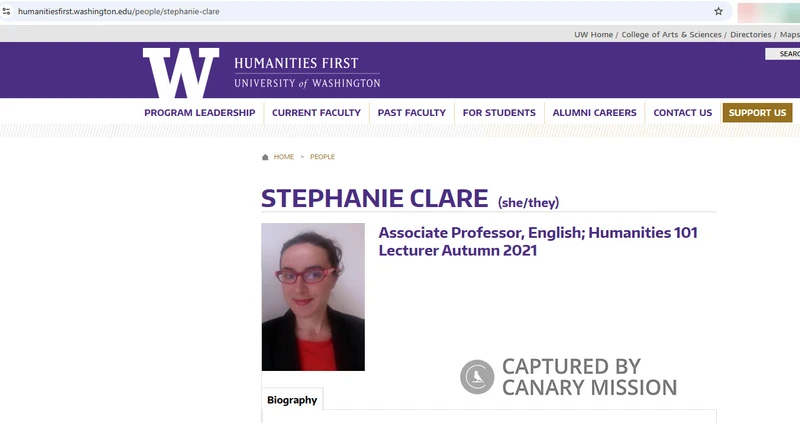
Task: Click the University of Washington wordmark
Action: (307, 83)
